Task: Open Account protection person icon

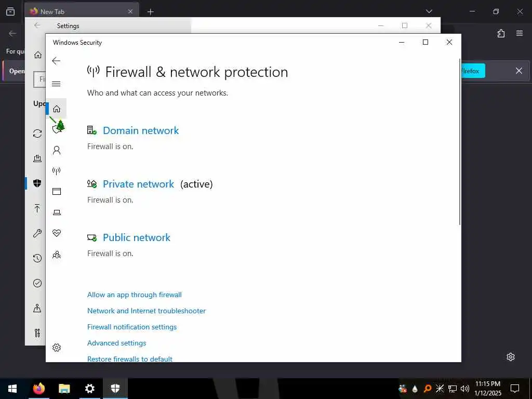Action: click(x=57, y=150)
